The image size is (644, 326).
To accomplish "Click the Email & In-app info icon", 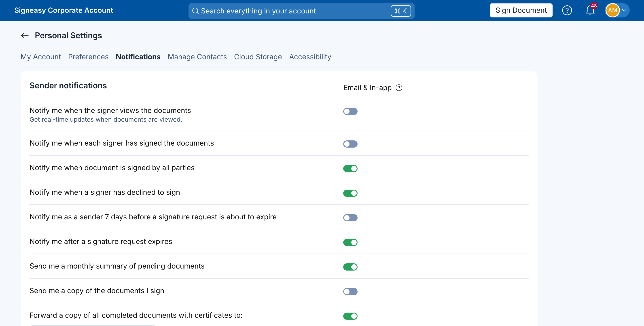I will [399, 88].
